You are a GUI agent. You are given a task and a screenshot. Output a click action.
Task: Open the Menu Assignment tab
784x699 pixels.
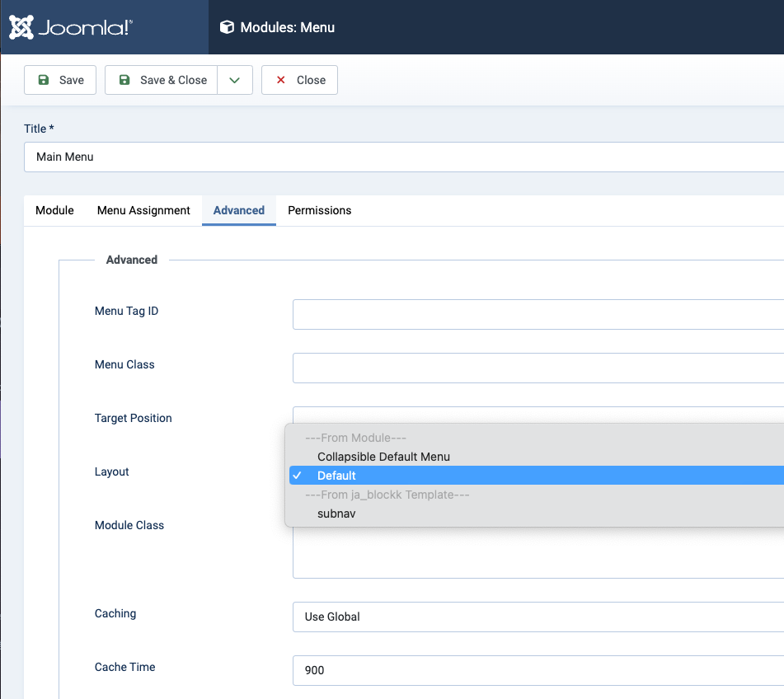click(x=143, y=210)
